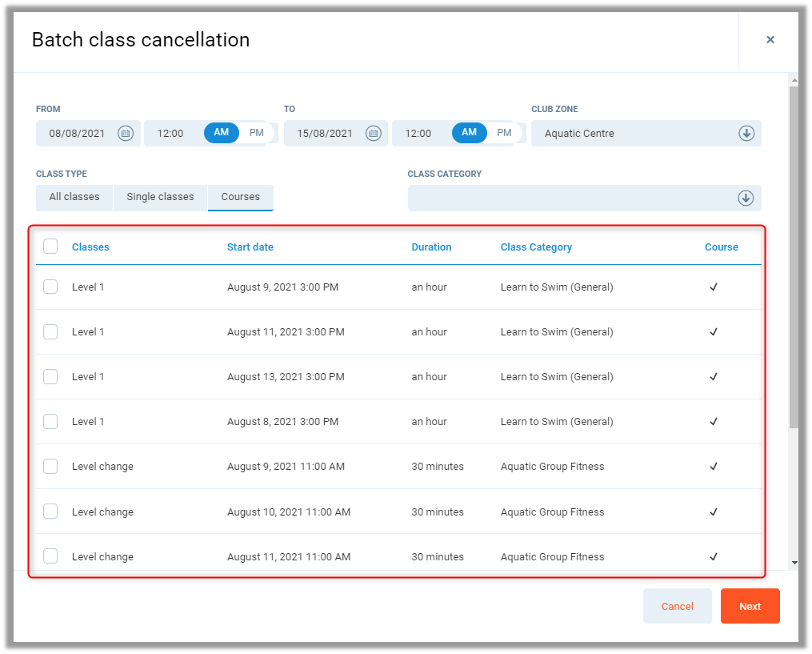812x654 pixels.
Task: Open the FROM date calendar picker icon
Action: tap(126, 134)
